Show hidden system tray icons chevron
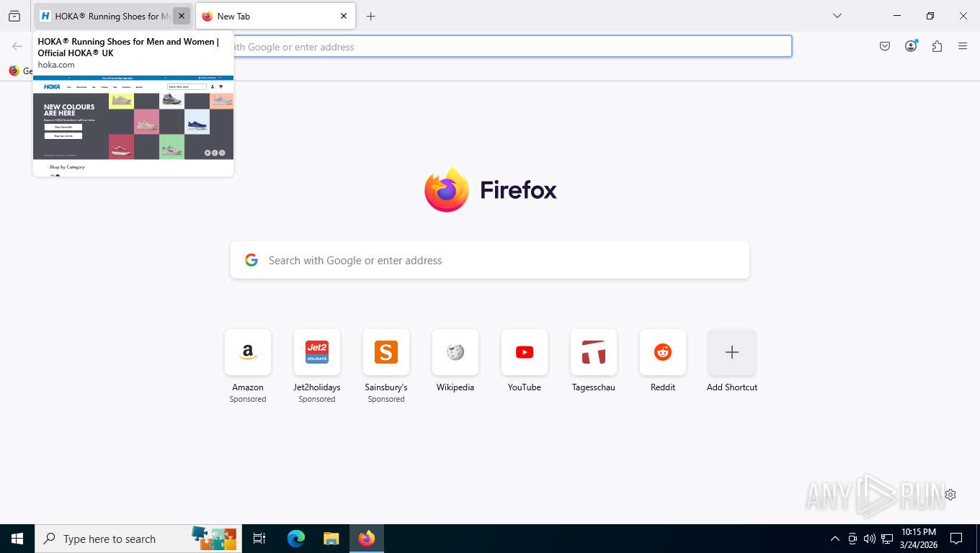Screen dimensions: 980x553 click(x=835, y=539)
